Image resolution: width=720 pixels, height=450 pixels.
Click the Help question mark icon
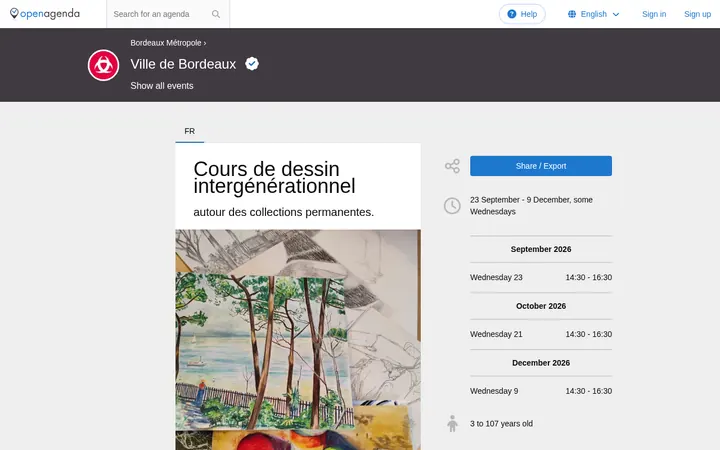[512, 14]
